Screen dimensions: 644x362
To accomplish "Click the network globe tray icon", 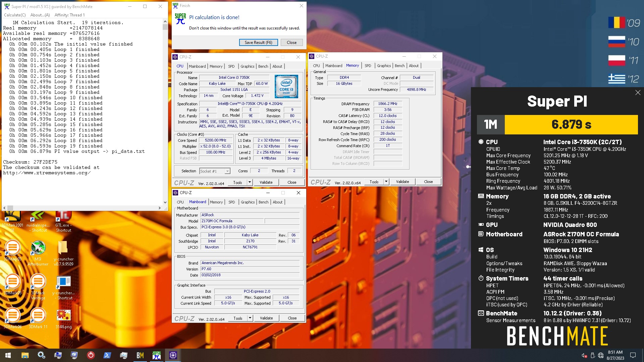I will (x=601, y=355).
